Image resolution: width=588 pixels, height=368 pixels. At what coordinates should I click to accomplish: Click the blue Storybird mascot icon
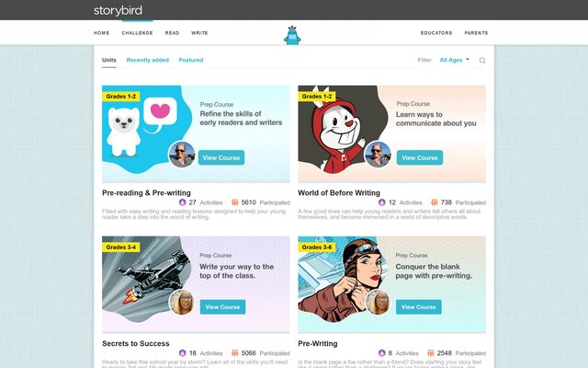292,35
